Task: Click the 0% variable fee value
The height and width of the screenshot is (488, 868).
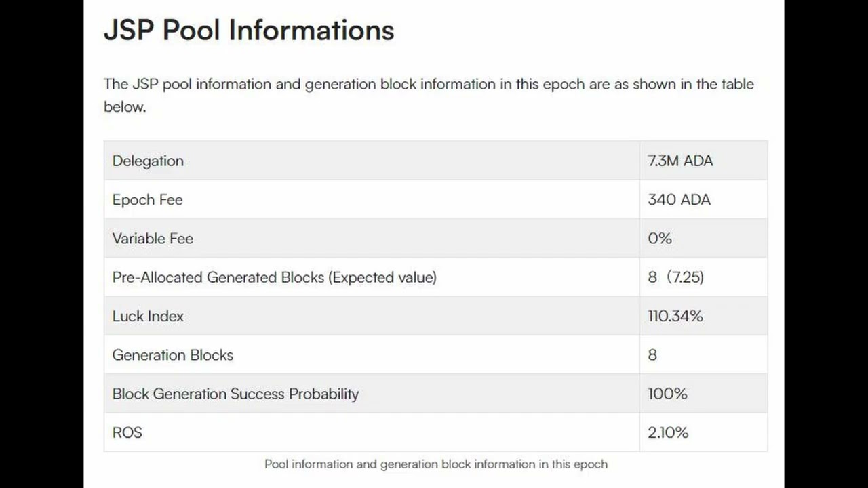Action: click(660, 239)
